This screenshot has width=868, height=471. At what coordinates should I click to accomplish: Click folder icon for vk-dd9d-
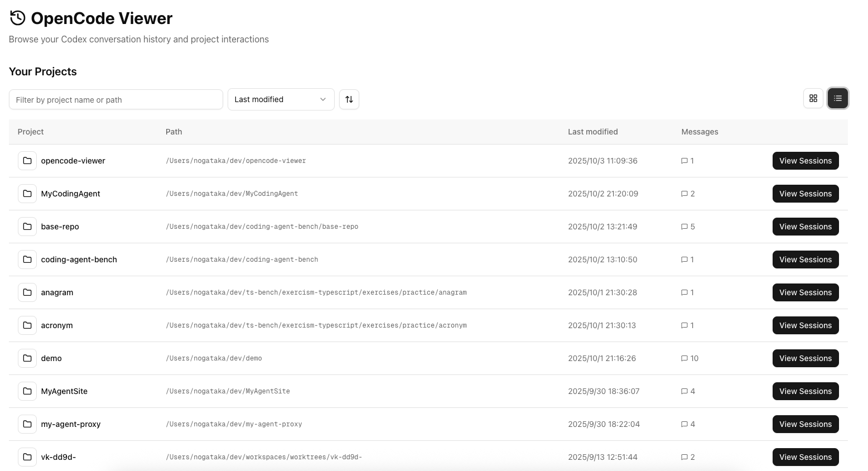pyautogui.click(x=27, y=457)
